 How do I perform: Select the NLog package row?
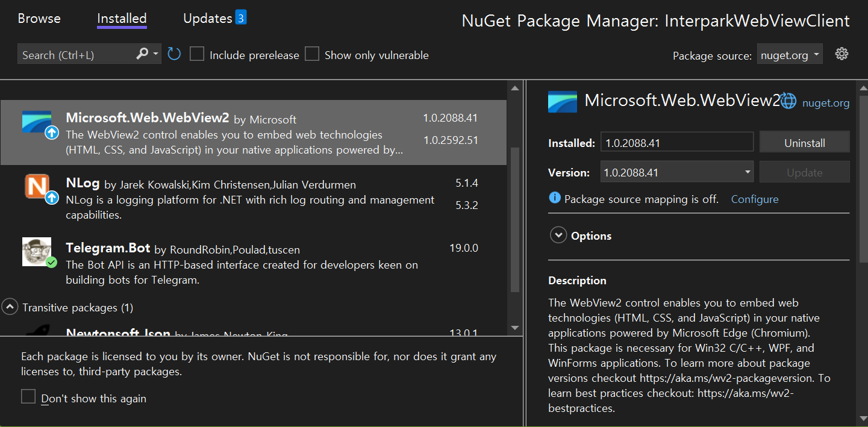pos(253,198)
